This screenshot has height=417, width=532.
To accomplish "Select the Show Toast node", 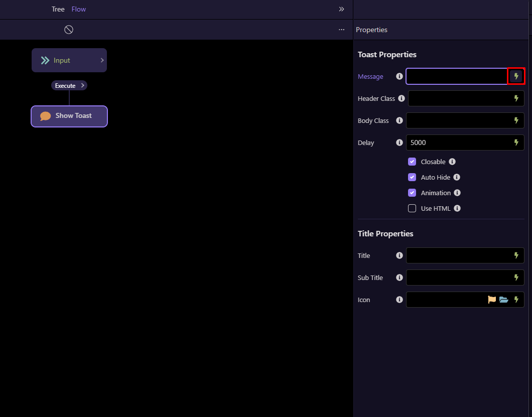I will click(69, 116).
